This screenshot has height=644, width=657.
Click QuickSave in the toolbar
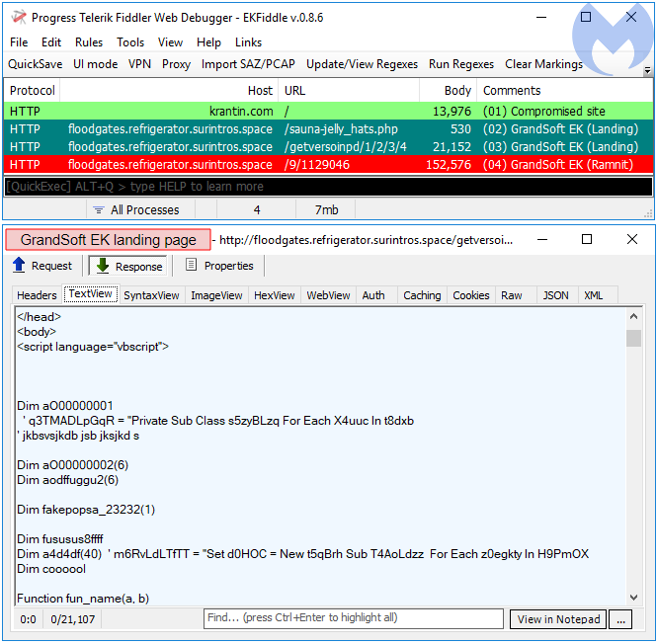(x=36, y=64)
